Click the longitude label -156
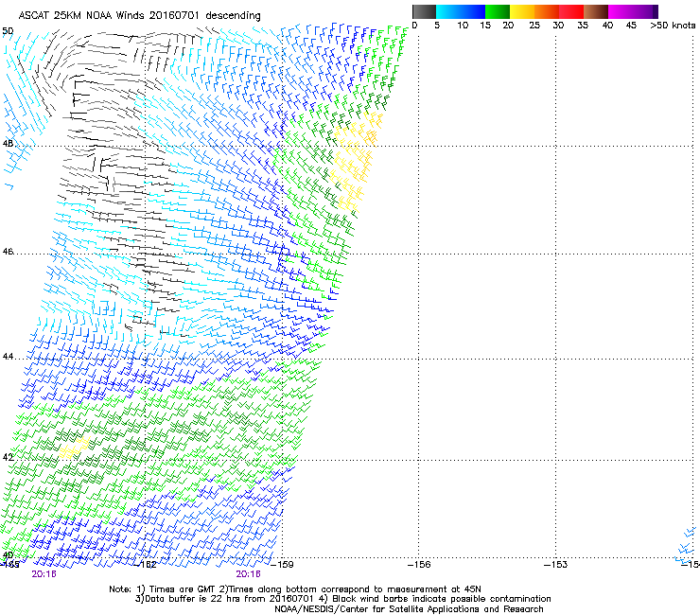 tap(419, 565)
